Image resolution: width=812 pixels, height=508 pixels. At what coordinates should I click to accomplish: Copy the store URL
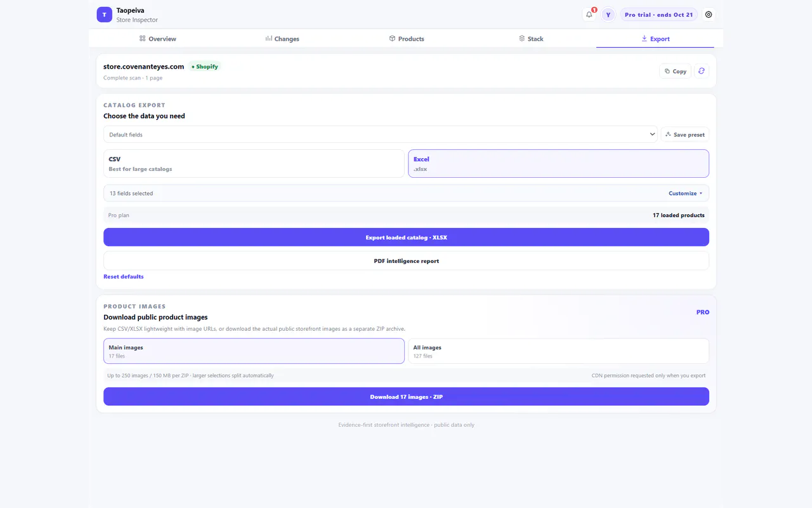(676, 71)
